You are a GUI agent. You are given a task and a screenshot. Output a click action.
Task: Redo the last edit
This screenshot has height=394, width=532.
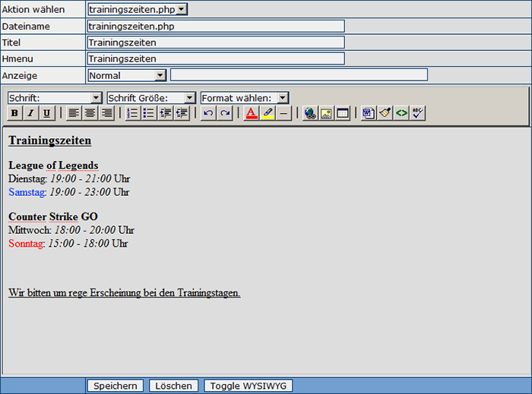225,113
